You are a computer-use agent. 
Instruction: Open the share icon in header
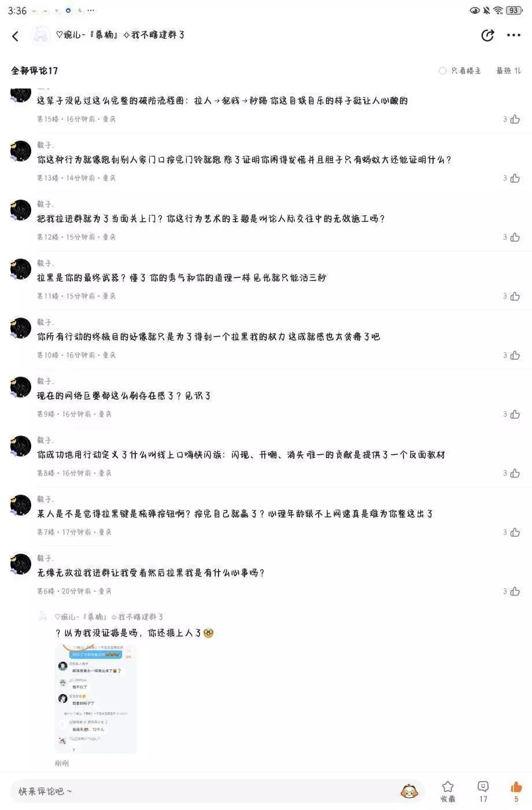click(488, 35)
